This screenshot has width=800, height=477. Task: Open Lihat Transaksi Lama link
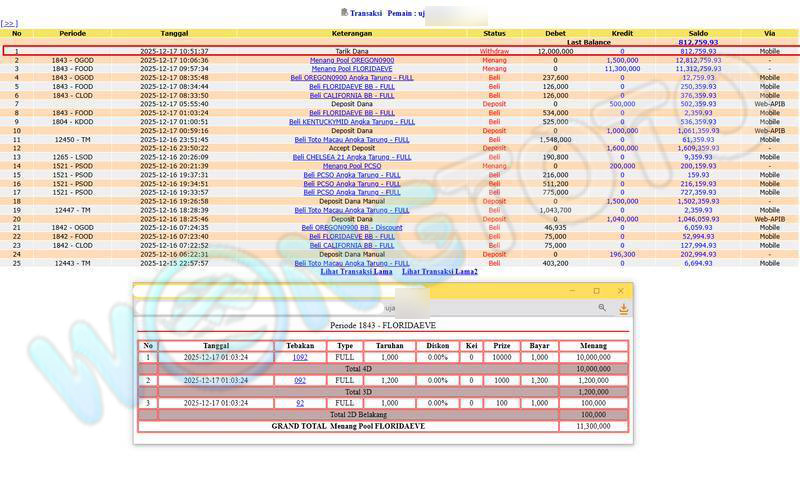(x=355, y=271)
